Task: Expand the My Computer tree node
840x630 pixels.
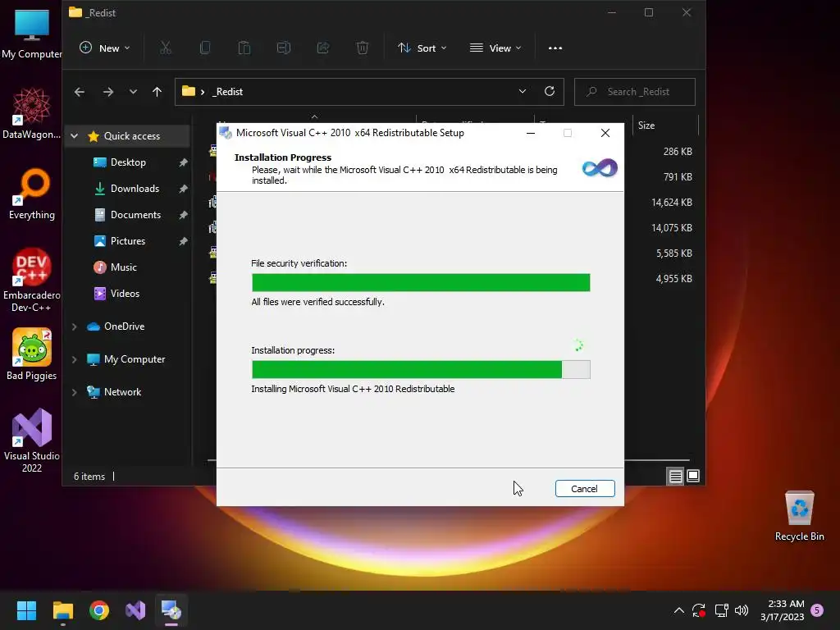Action: pyautogui.click(x=75, y=359)
